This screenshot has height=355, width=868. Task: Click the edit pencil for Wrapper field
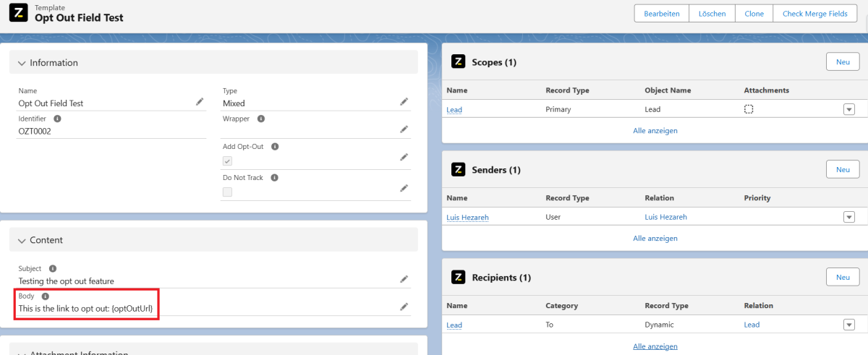coord(404,129)
